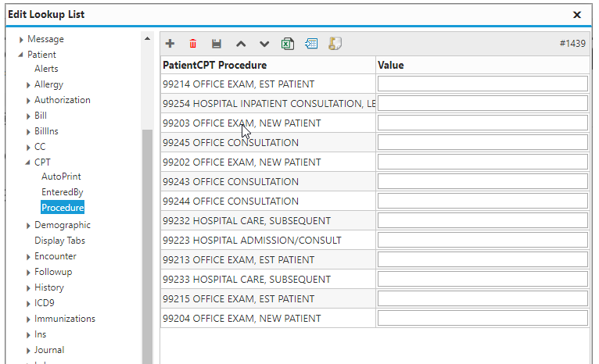Select AutoPrint under CPT
599x364 pixels.
(61, 177)
